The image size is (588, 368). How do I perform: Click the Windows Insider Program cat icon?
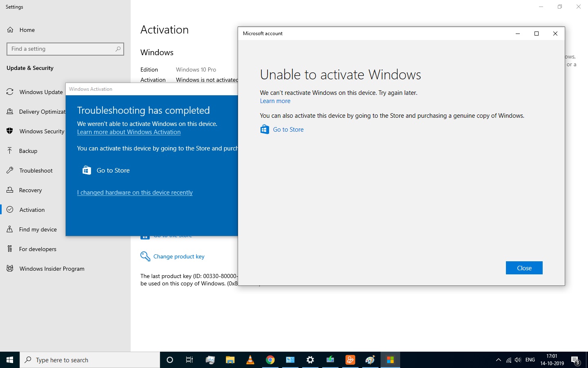tap(10, 269)
